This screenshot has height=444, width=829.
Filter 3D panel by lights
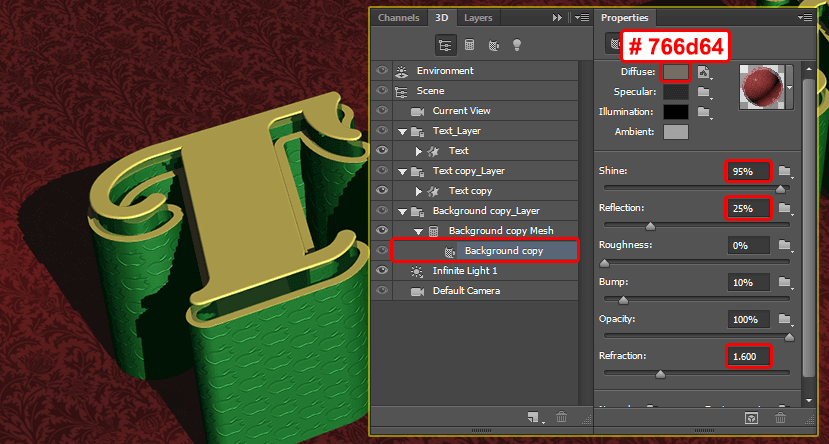point(517,45)
